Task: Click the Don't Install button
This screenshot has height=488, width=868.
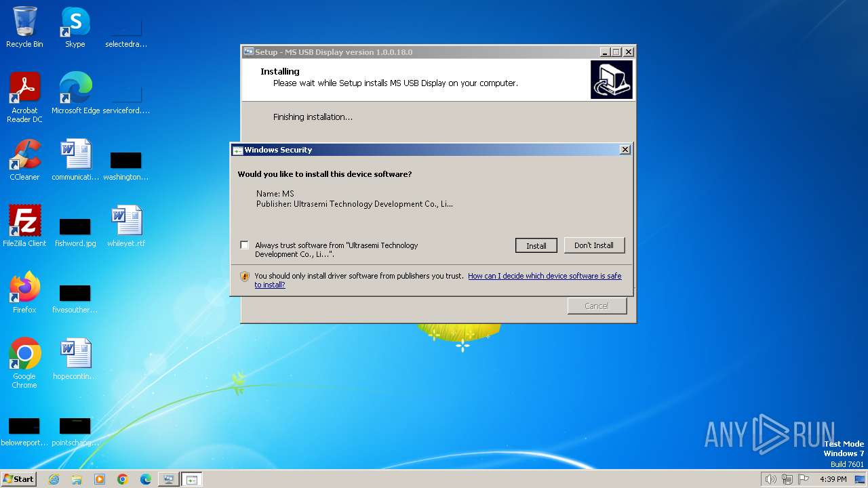Action: [594, 245]
